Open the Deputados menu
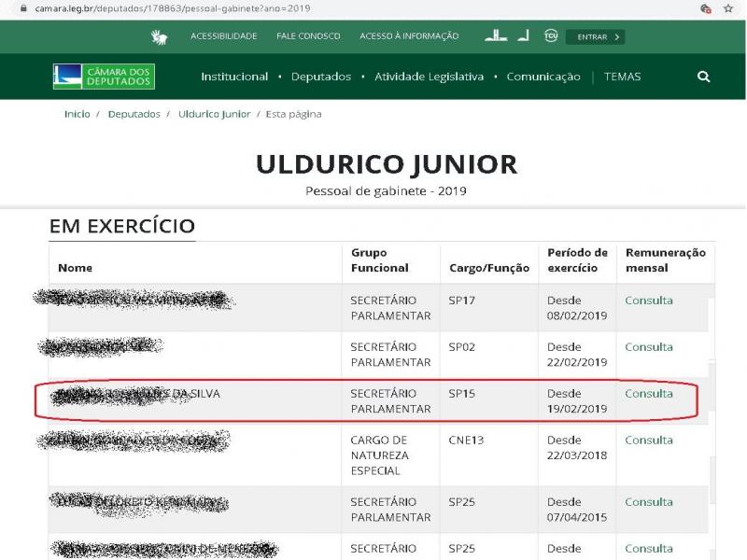The height and width of the screenshot is (560, 747). (320, 77)
